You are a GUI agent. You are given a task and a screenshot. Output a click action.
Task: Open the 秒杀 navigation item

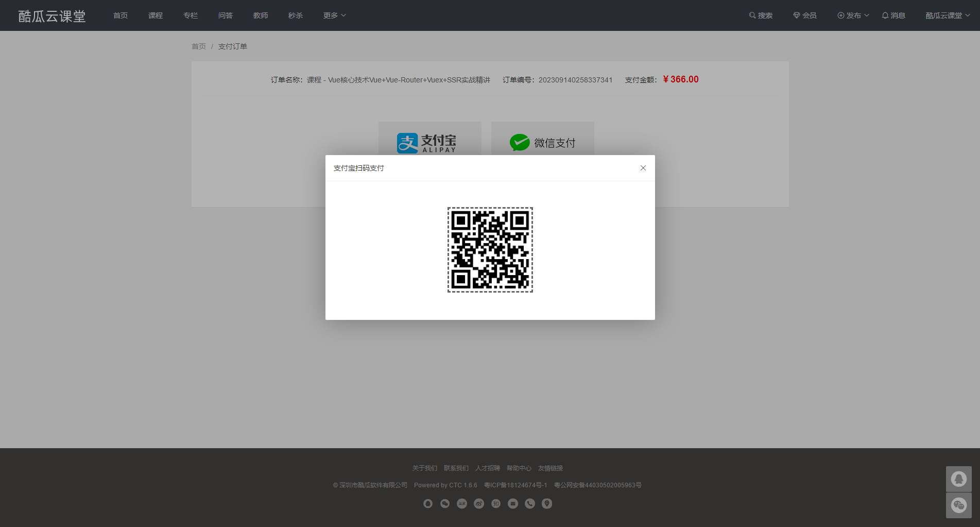296,15
